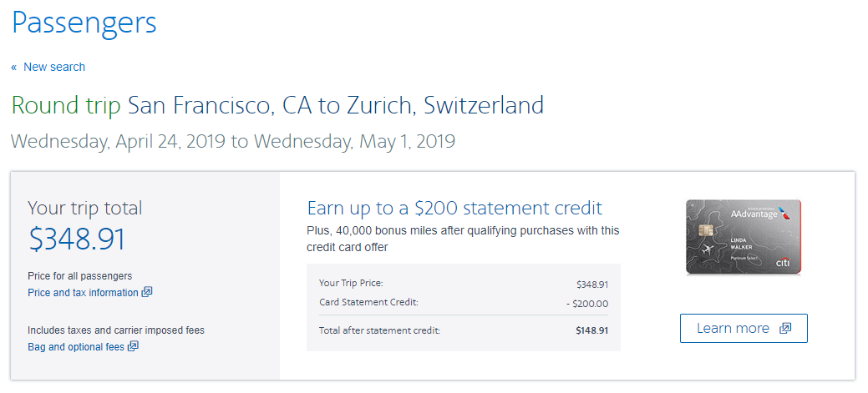Open Price and tax information link

click(83, 293)
